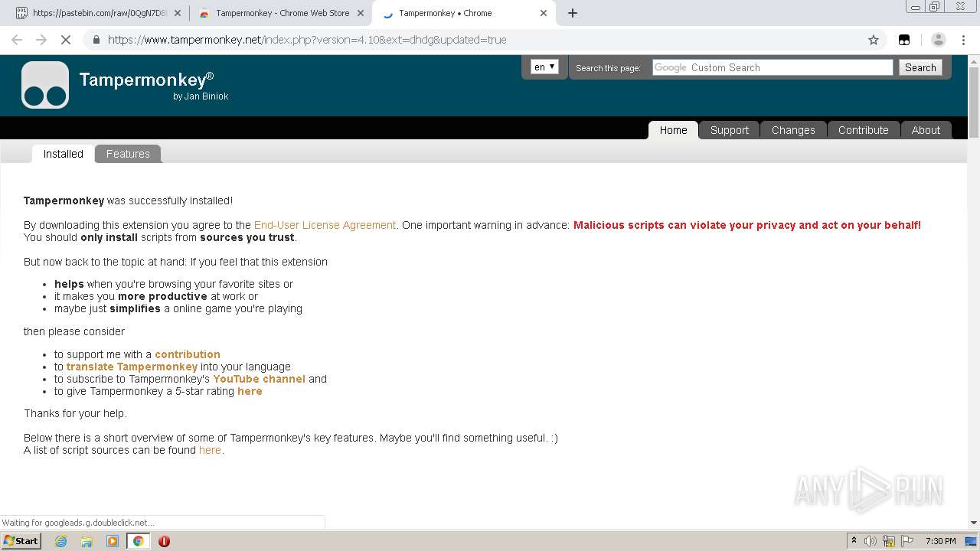Open the language dropdown showing en
The width and height of the screenshot is (980, 551).
(x=545, y=67)
